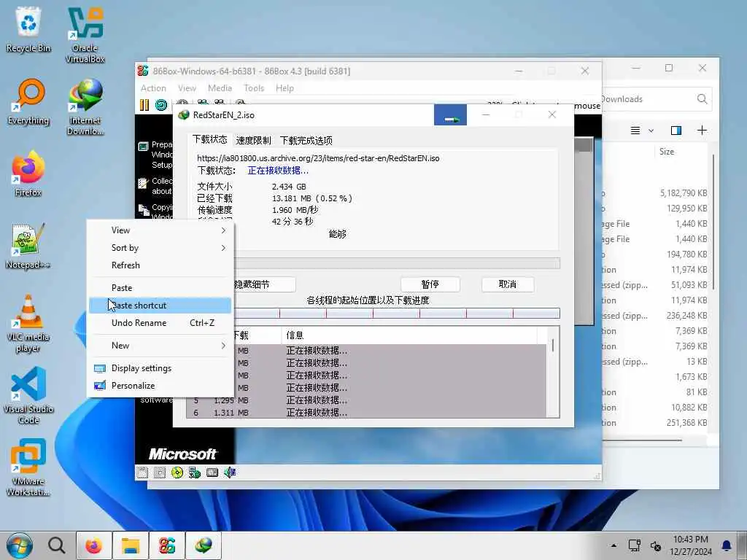Switch to 86Box via its taskbar button
The height and width of the screenshot is (560, 747).
click(167, 545)
